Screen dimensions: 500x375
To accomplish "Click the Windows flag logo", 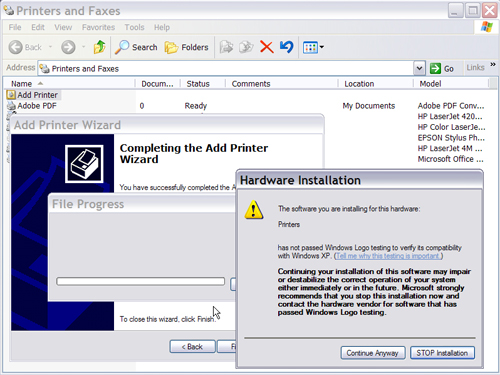I will click(x=487, y=27).
